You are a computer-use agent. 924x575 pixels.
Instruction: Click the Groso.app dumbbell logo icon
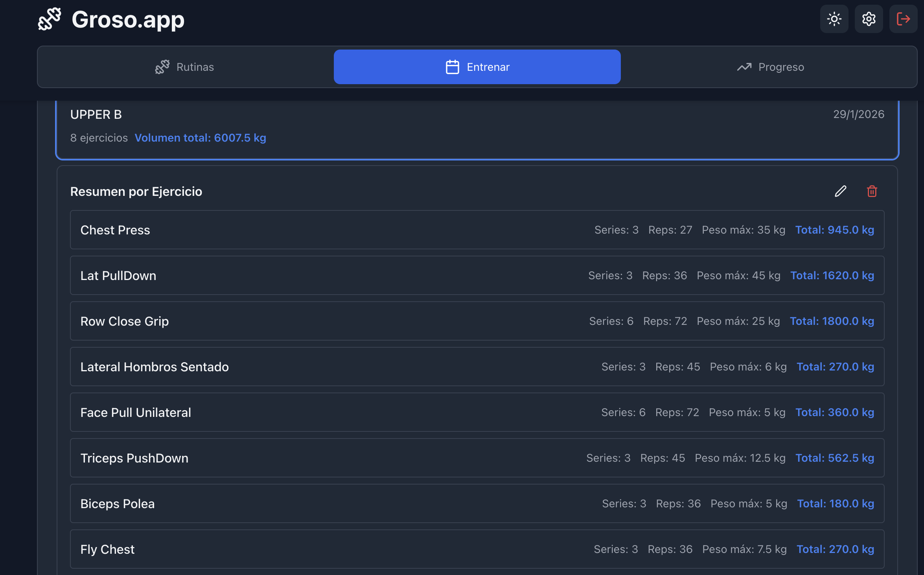pyautogui.click(x=50, y=19)
